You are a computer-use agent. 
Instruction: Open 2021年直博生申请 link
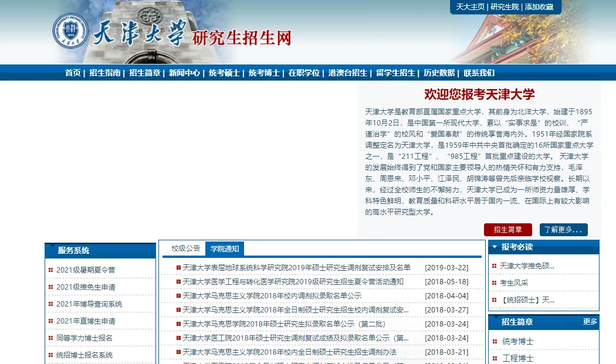[x=86, y=321]
